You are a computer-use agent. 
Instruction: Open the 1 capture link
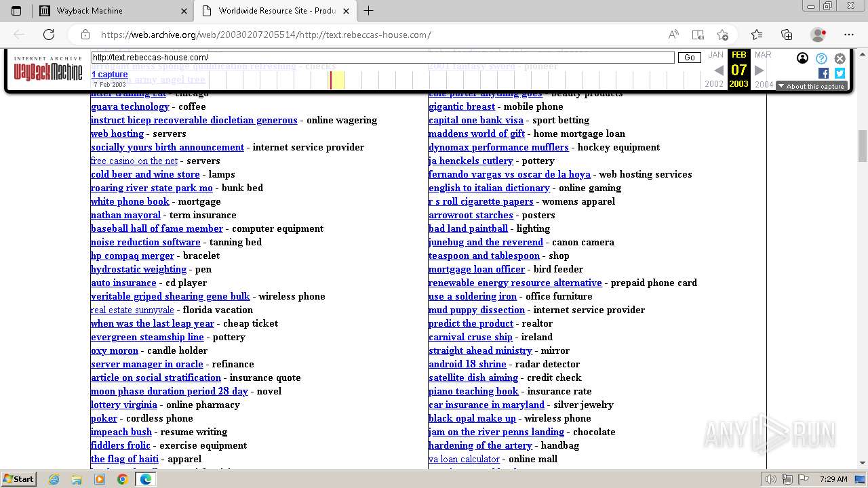(110, 75)
